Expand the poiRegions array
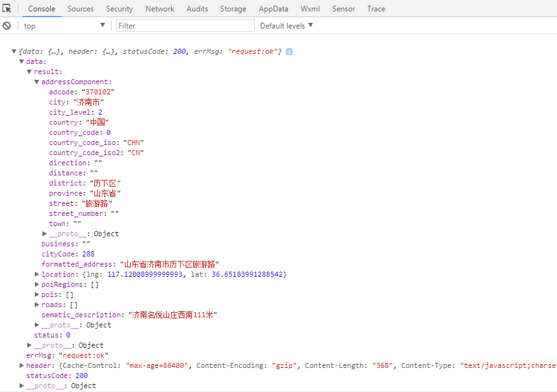This screenshot has height=392, width=557. click(x=37, y=284)
